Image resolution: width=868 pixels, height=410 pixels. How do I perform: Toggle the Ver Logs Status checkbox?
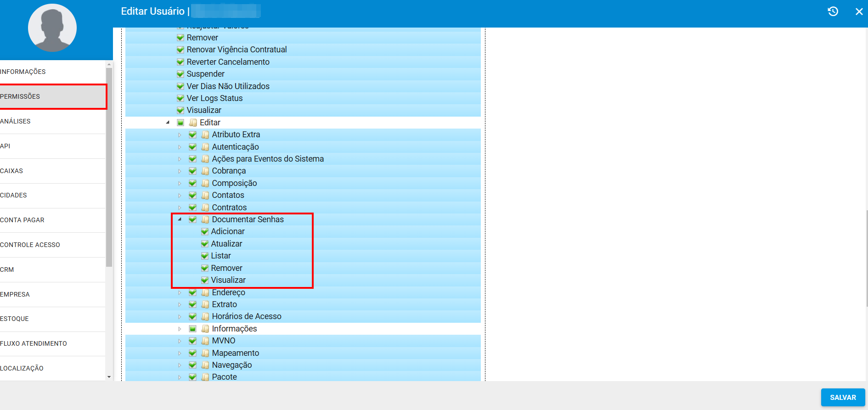point(180,98)
